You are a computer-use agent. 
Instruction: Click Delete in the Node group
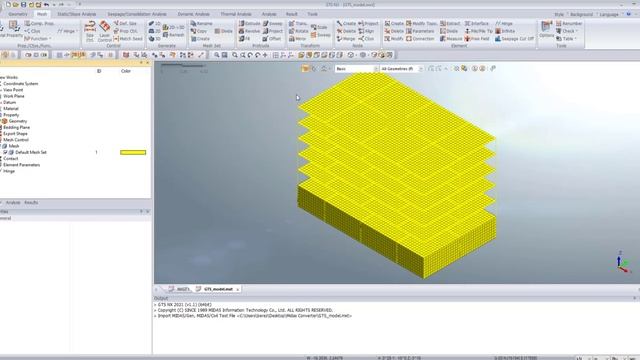coord(346,31)
